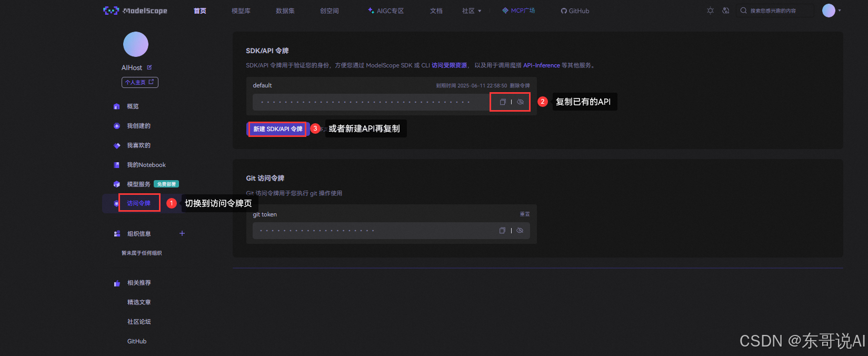Click the masked git token field
The width and height of the screenshot is (868, 356).
391,231
